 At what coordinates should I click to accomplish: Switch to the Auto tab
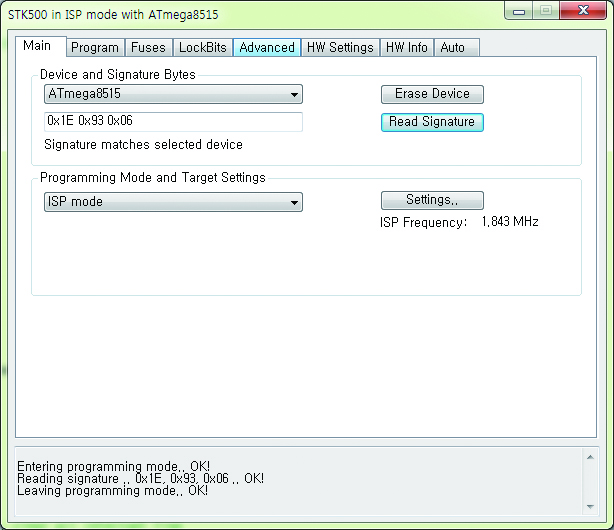pyautogui.click(x=457, y=47)
